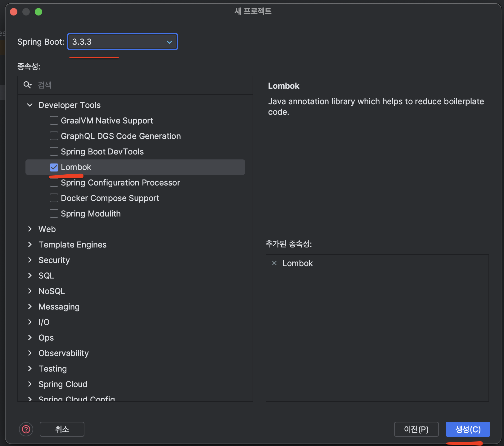
Task: Select the Docker Compose Support label
Action: click(110, 198)
